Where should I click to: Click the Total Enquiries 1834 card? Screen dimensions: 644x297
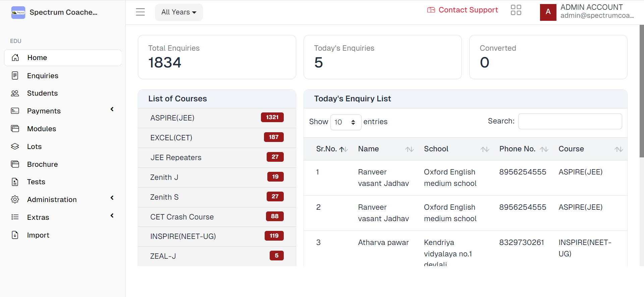click(x=217, y=57)
